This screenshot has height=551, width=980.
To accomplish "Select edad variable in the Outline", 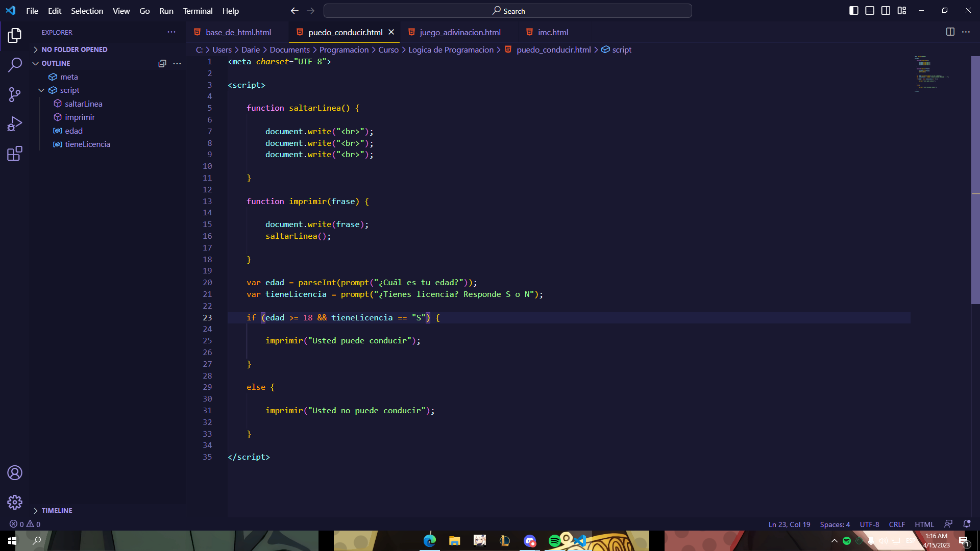I will click(x=73, y=131).
